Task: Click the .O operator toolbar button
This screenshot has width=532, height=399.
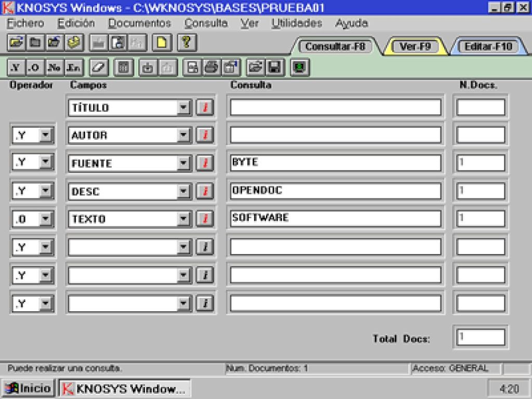Action: tap(34, 68)
